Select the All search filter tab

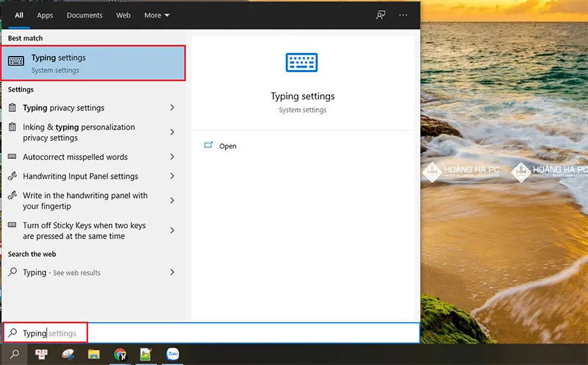(19, 15)
